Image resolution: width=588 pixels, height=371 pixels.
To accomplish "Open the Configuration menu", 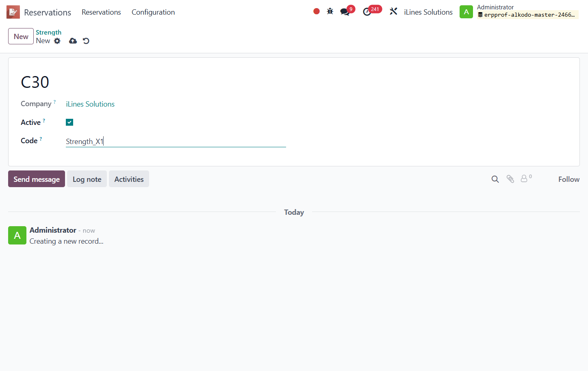I will pyautogui.click(x=153, y=12).
